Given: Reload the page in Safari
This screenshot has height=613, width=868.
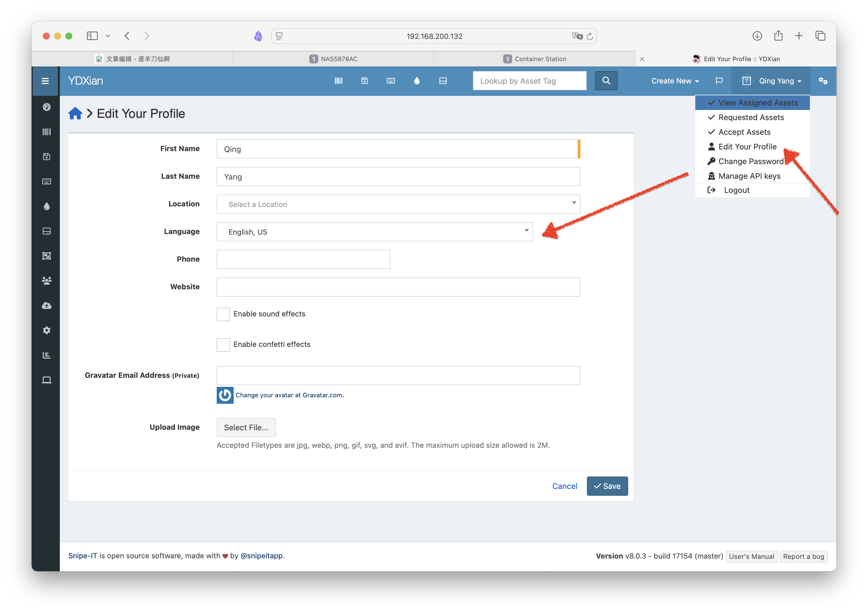Looking at the screenshot, I should (x=590, y=36).
